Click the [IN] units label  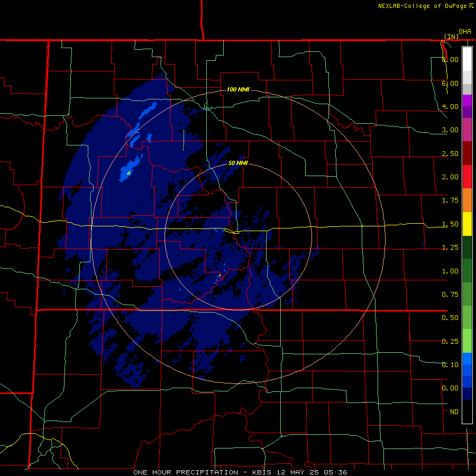pyautogui.click(x=451, y=36)
